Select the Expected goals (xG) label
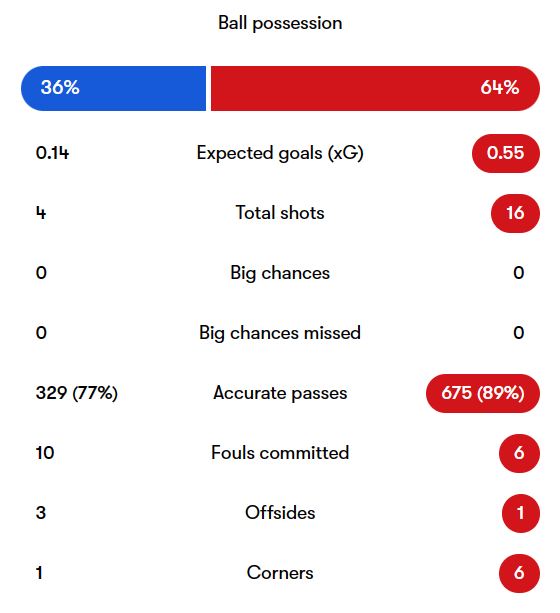This screenshot has height=613, width=560. point(280,153)
